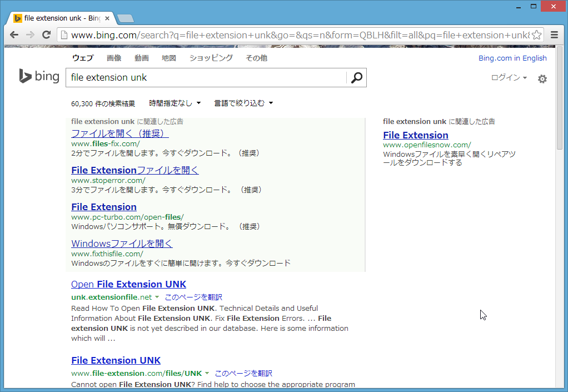This screenshot has width=568, height=392.
Task: Translate the unk.extensionfile.net result page
Action: click(193, 297)
